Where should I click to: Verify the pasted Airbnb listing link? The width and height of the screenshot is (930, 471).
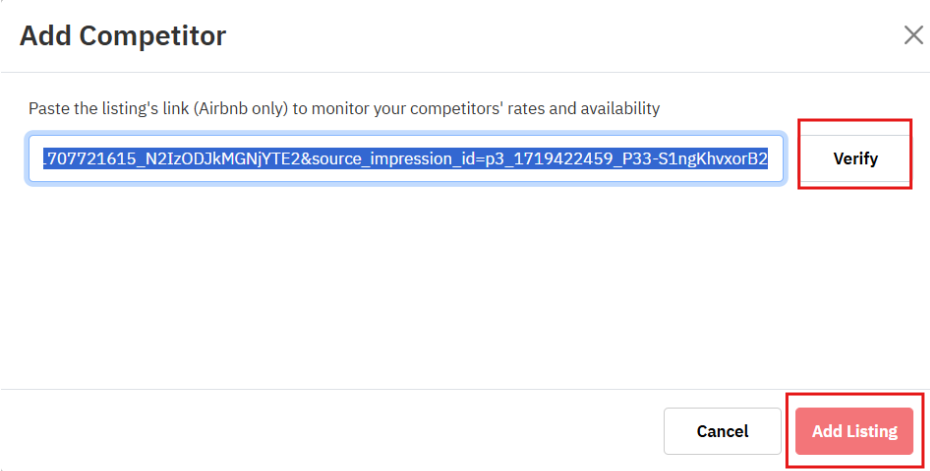click(x=855, y=158)
